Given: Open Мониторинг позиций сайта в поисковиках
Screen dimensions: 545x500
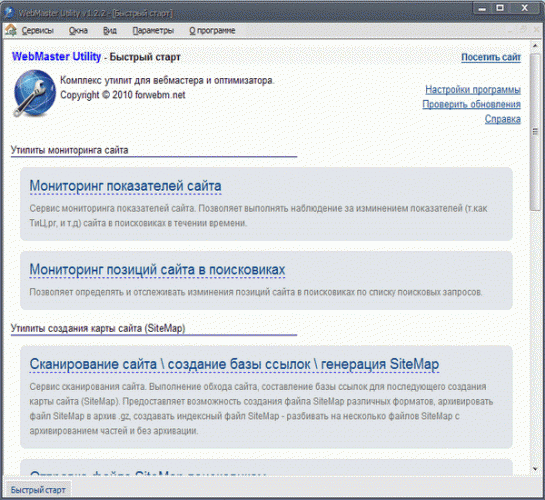Looking at the screenshot, I should click(x=157, y=270).
